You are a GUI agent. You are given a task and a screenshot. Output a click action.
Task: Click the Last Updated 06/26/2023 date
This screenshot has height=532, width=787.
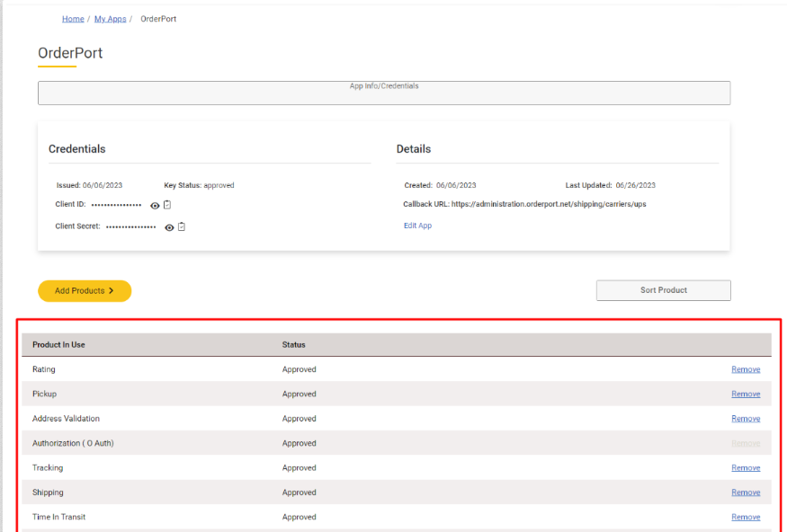click(635, 185)
